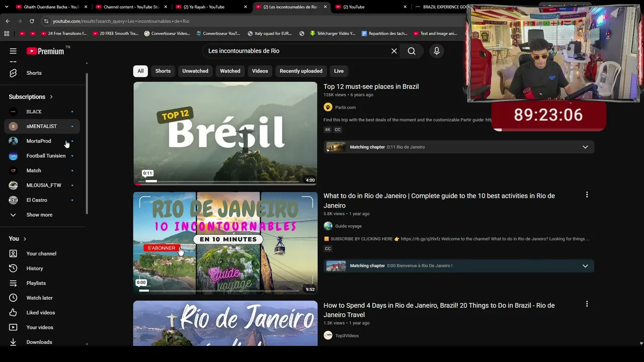Close the Ya Rayah YouTube tab
Screen dimensions: 644x362
pyautogui.click(x=246, y=7)
